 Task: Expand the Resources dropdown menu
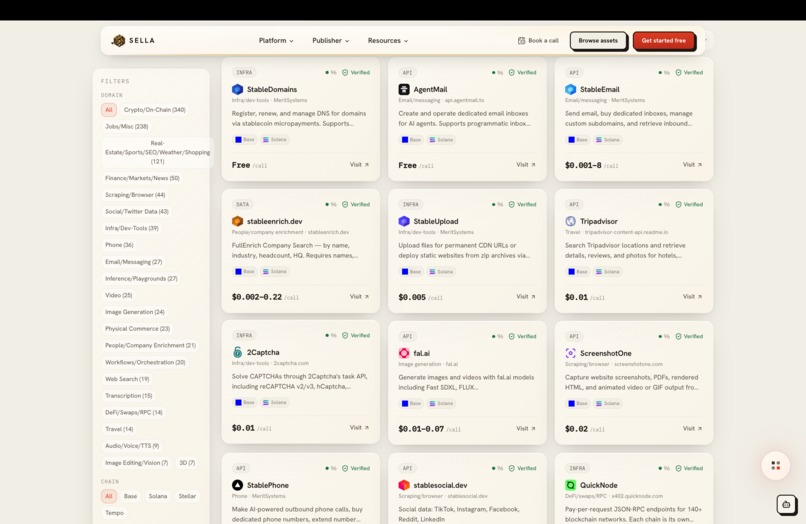tap(388, 41)
